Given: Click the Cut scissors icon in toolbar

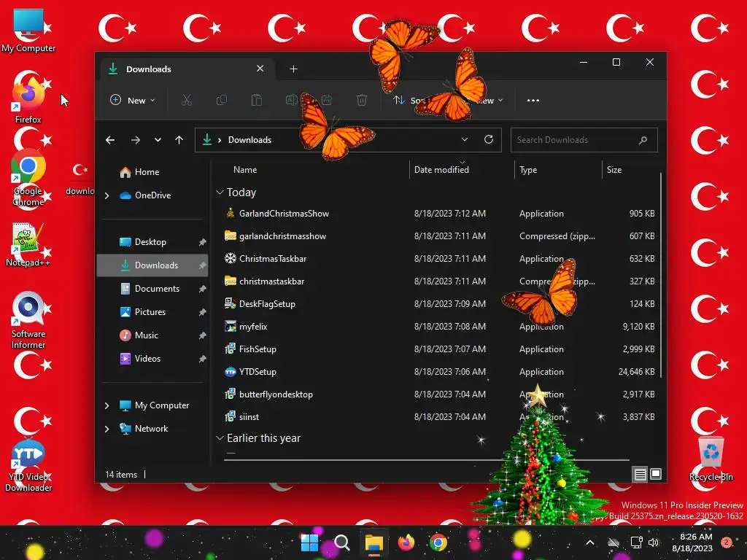Looking at the screenshot, I should pos(186,101).
